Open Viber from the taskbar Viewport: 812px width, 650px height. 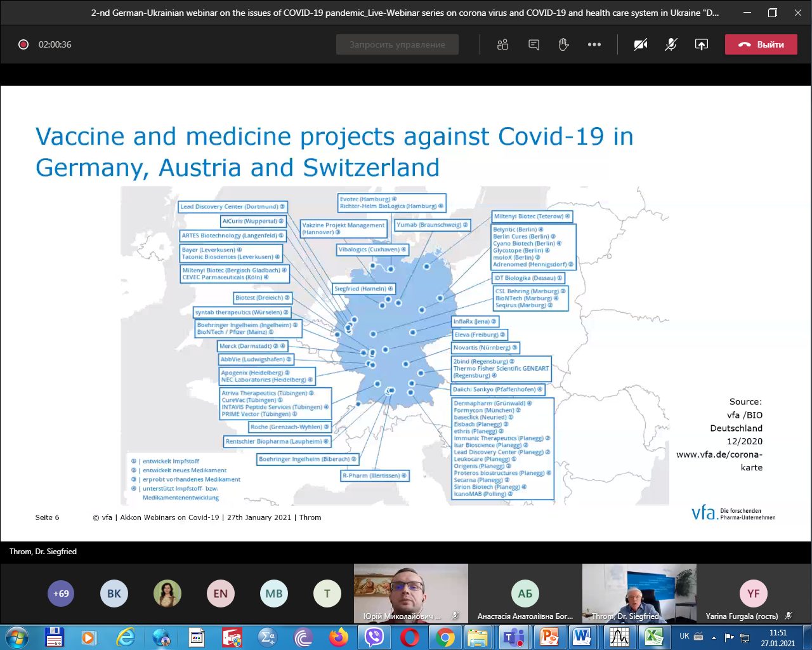pyautogui.click(x=374, y=637)
